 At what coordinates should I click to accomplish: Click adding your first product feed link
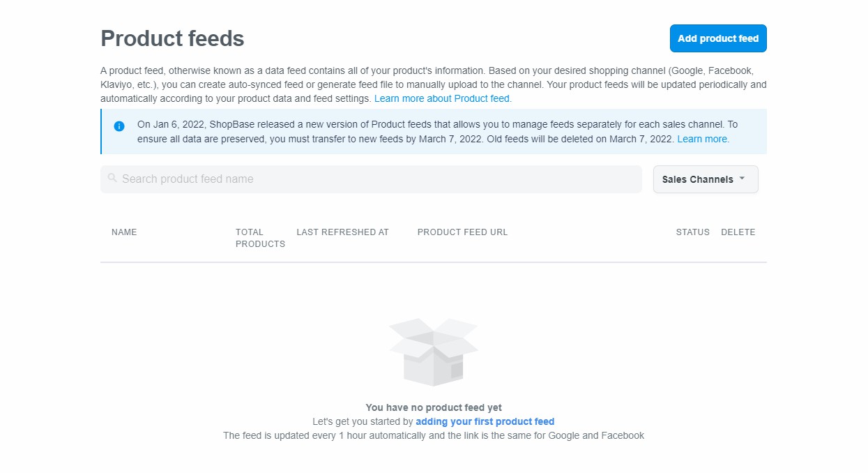click(x=485, y=421)
